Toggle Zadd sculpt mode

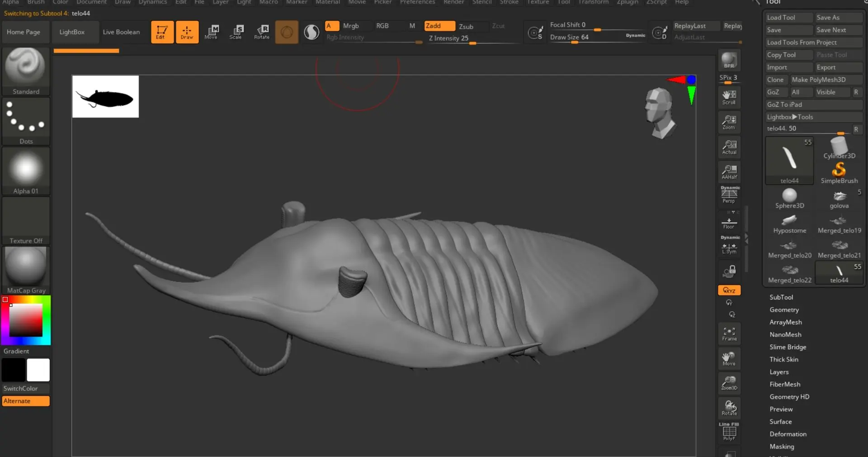tap(439, 26)
